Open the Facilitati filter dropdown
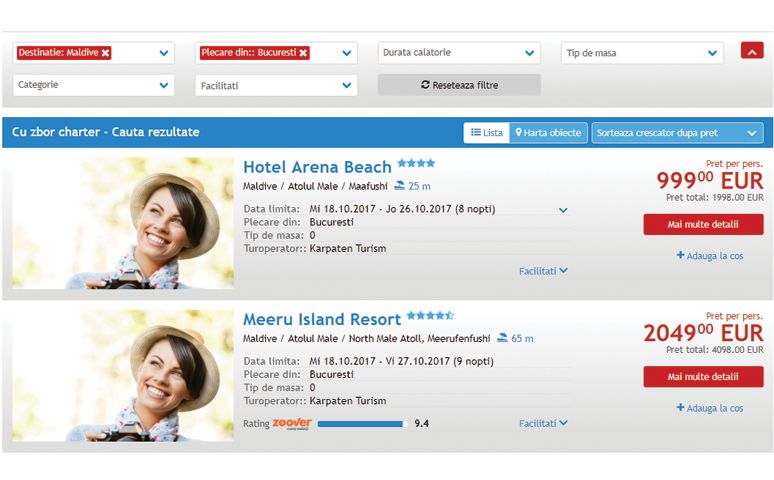The width and height of the screenshot is (774, 480). tap(276, 86)
